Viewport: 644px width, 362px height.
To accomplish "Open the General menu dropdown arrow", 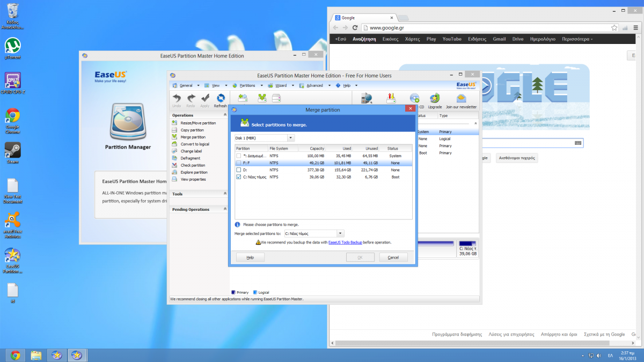I will (199, 85).
